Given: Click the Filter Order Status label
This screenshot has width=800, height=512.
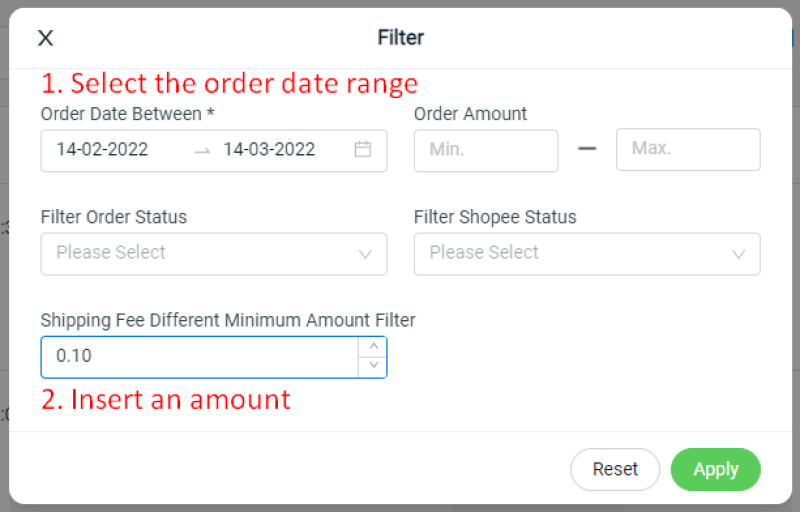Looking at the screenshot, I should pyautogui.click(x=114, y=217).
